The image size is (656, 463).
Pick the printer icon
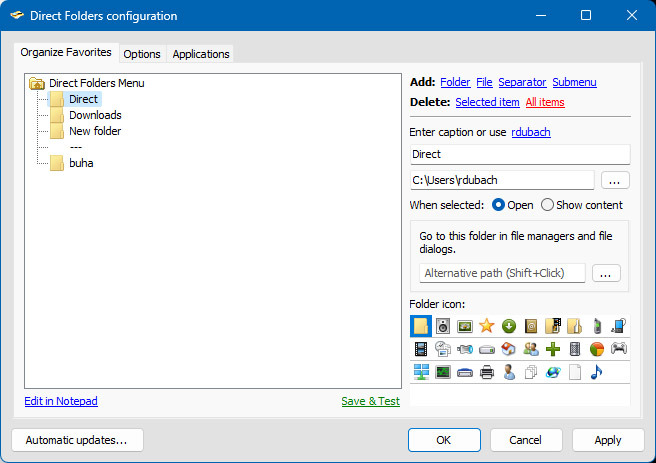(487, 371)
